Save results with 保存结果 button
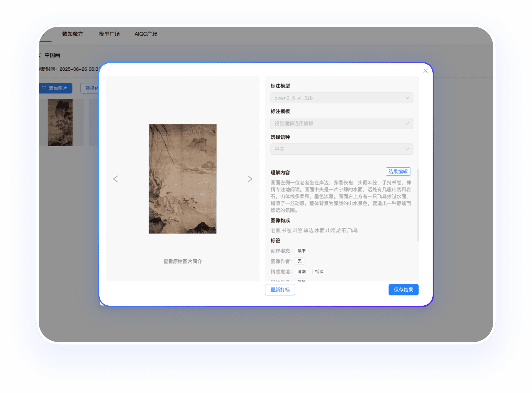The height and width of the screenshot is (393, 532). tap(403, 290)
